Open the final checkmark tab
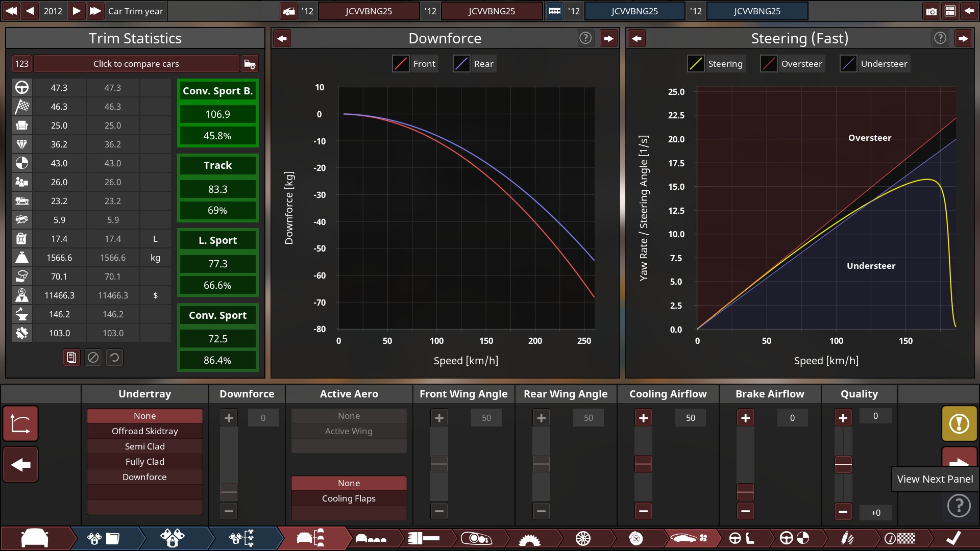Viewport: 980px width, 551px height. [x=953, y=538]
